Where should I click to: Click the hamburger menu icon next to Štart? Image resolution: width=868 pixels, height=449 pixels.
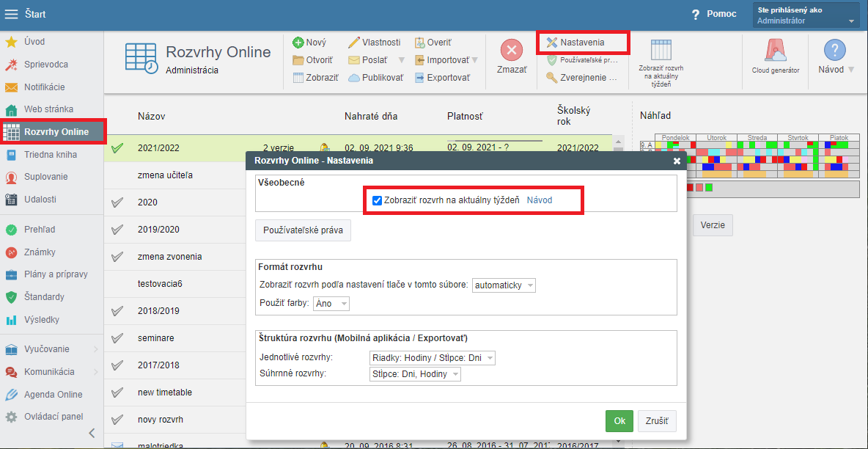[12, 15]
